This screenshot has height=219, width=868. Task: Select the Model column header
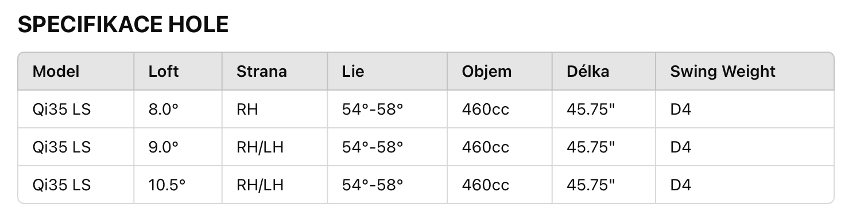[56, 71]
